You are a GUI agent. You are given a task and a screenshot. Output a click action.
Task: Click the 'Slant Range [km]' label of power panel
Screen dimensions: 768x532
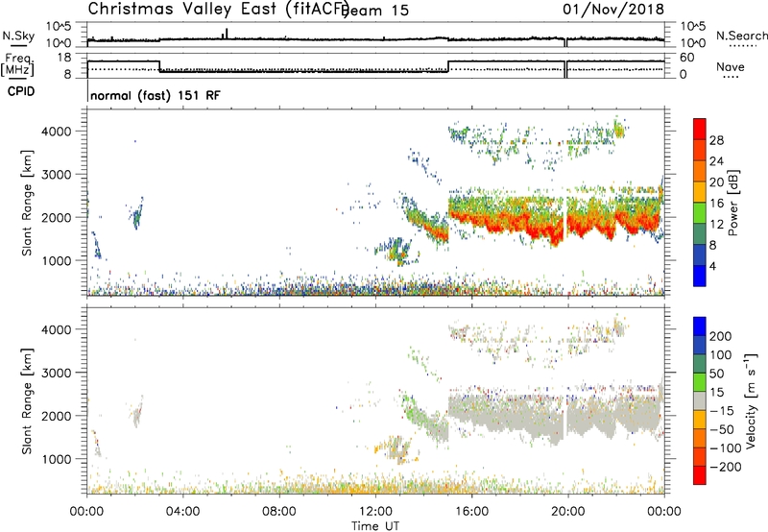pos(27,203)
